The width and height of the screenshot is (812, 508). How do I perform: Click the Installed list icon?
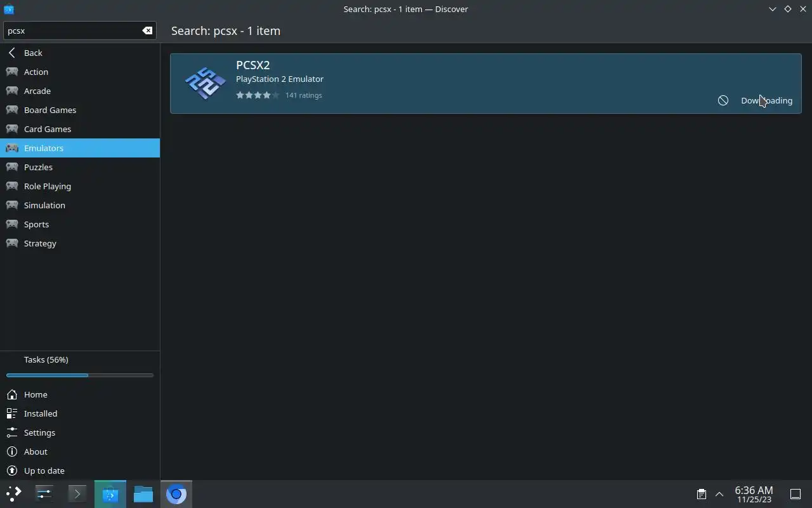pyautogui.click(x=11, y=413)
